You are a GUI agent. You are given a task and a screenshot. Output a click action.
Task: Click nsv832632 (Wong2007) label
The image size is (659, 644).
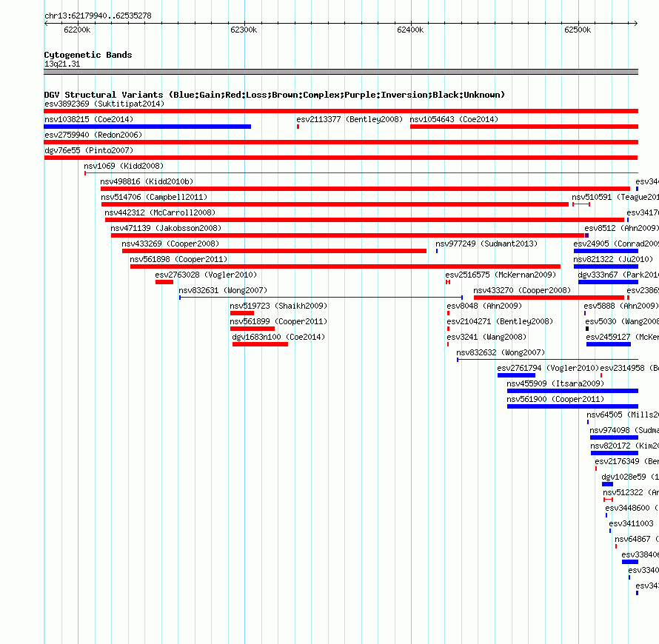pyautogui.click(x=501, y=352)
